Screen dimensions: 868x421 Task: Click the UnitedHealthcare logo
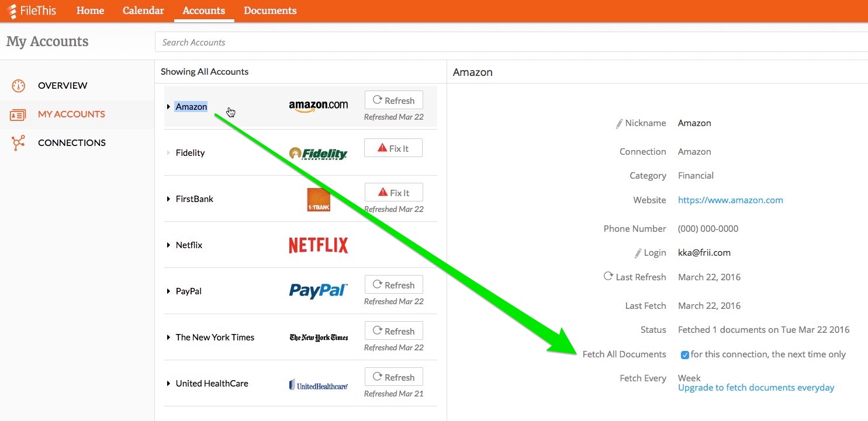tap(319, 385)
